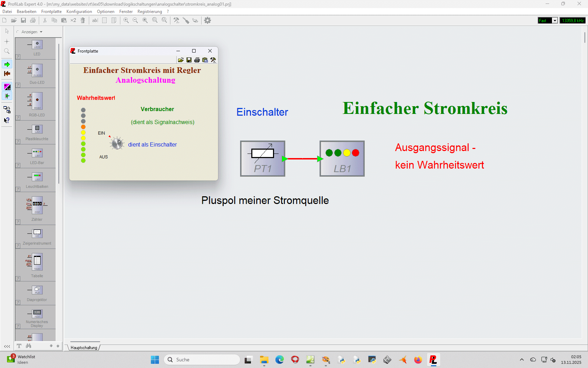Switch to the Hauptschaltung tab
This screenshot has height=368, width=588.
tap(84, 348)
